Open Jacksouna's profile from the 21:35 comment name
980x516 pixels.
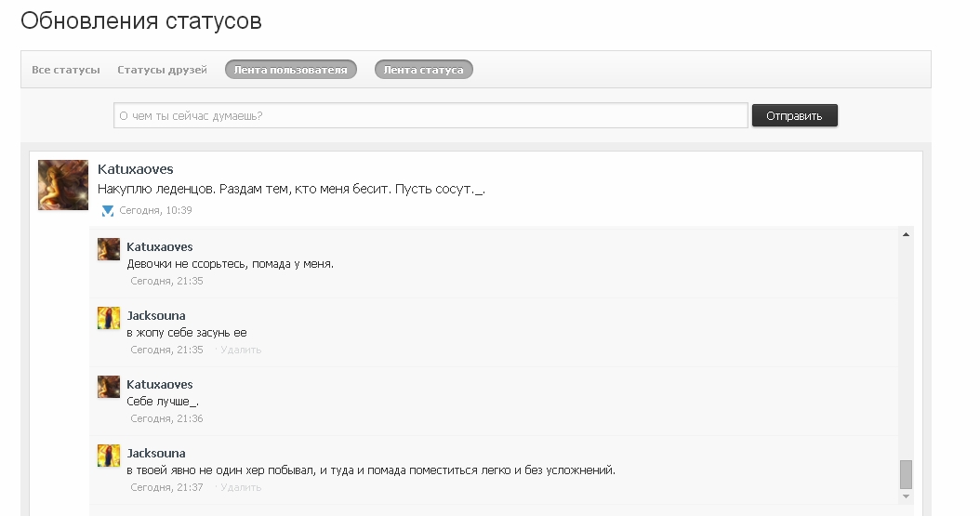click(156, 316)
